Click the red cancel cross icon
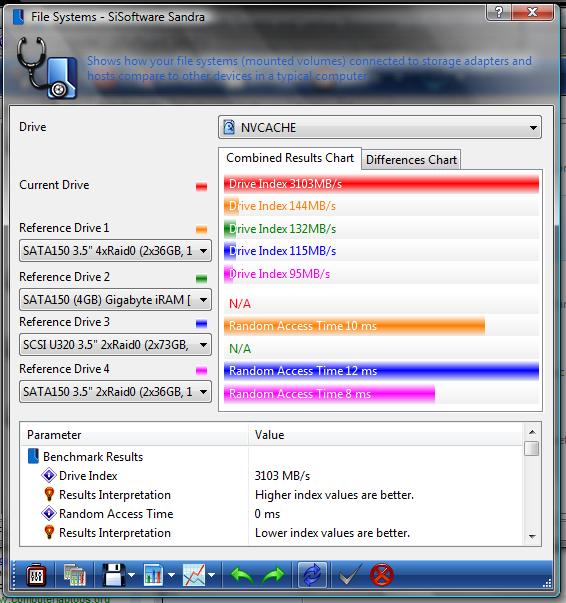The image size is (566, 603). pos(382,576)
